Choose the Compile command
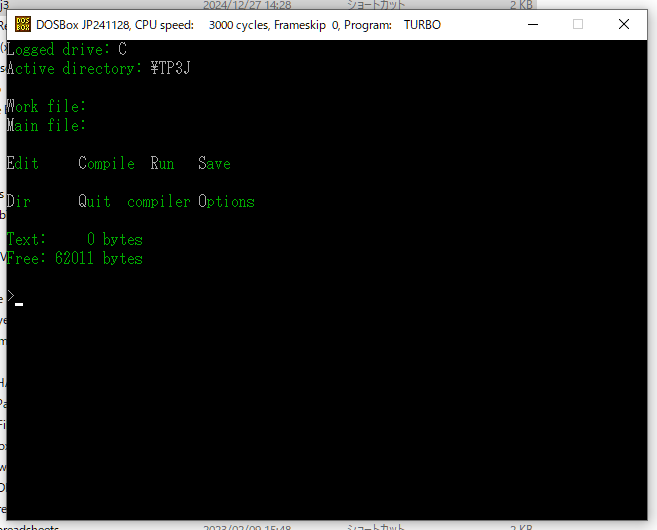Viewport: 657px width, 530px height. click(106, 164)
